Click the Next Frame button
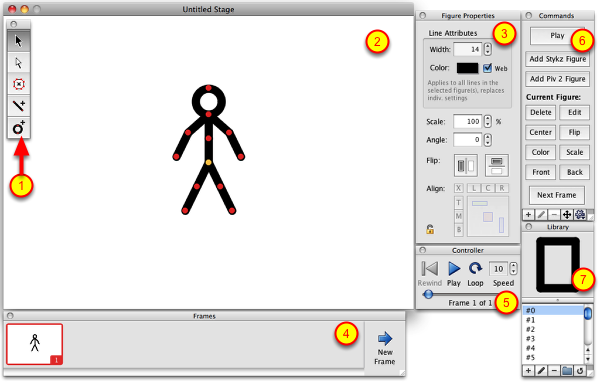 coord(557,195)
